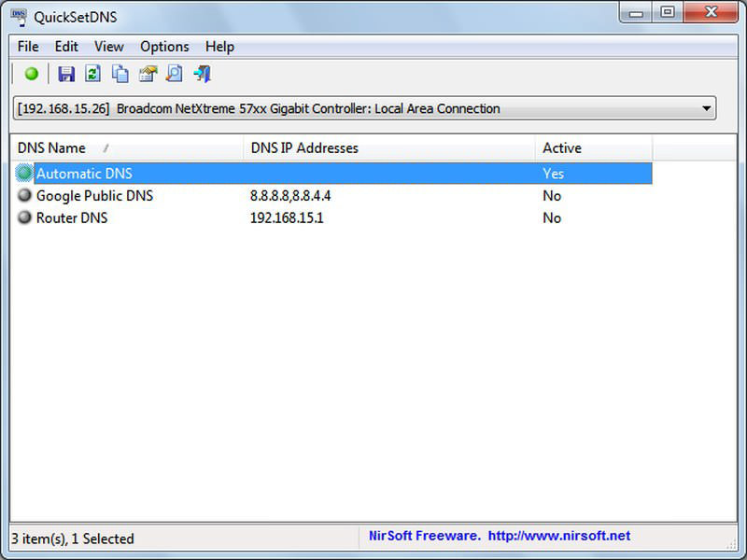Viewport: 747px width, 560px height.
Task: Open the Edit menu
Action: click(x=66, y=47)
